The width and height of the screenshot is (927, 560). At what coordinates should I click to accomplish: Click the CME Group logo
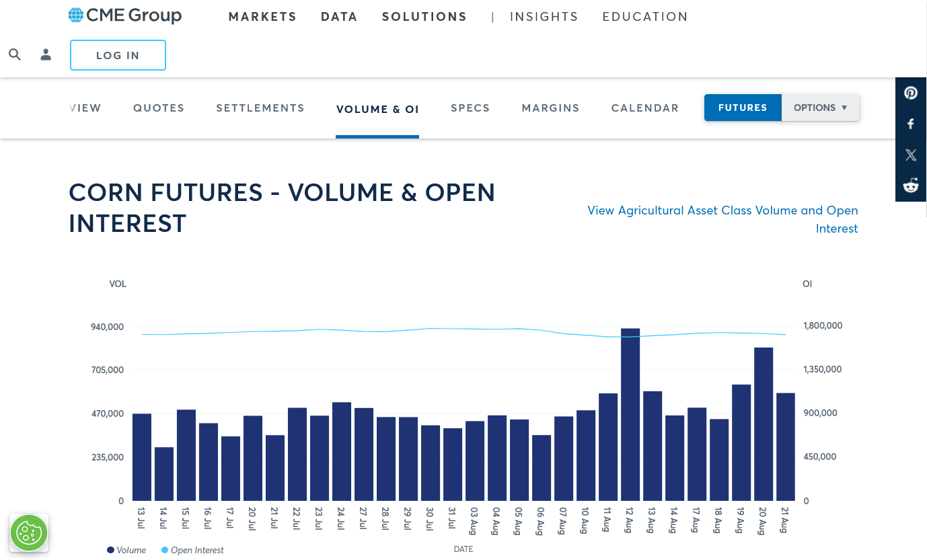[125, 15]
